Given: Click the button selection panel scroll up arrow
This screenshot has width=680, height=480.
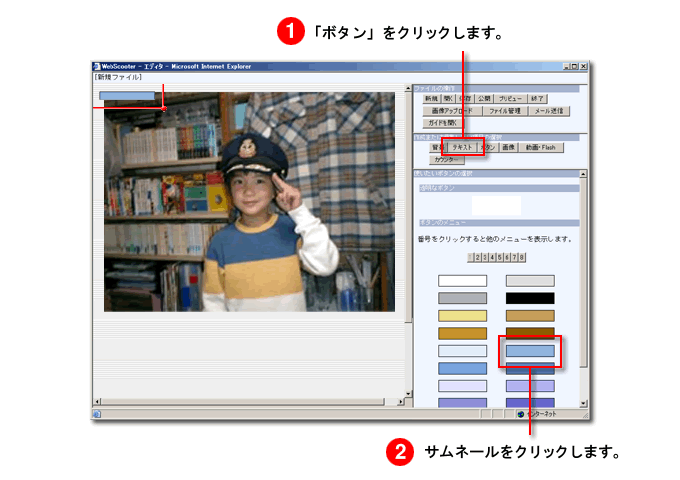Looking at the screenshot, I should click(x=583, y=174).
